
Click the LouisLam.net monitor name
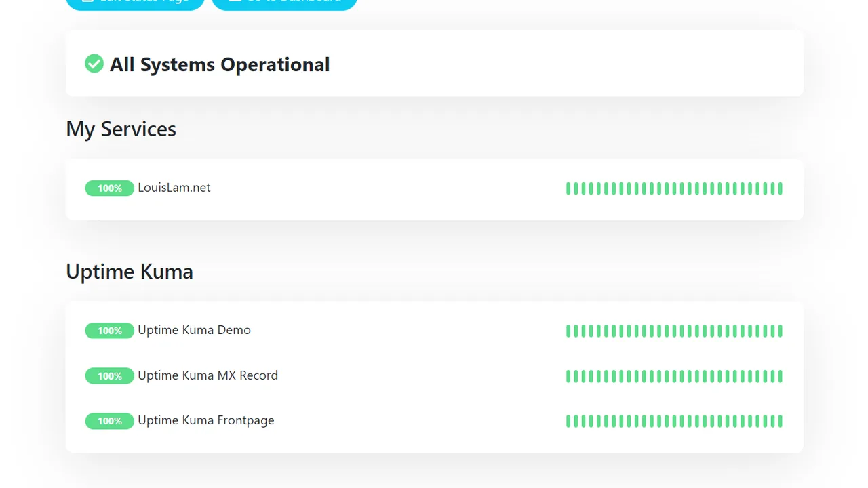pyautogui.click(x=174, y=188)
